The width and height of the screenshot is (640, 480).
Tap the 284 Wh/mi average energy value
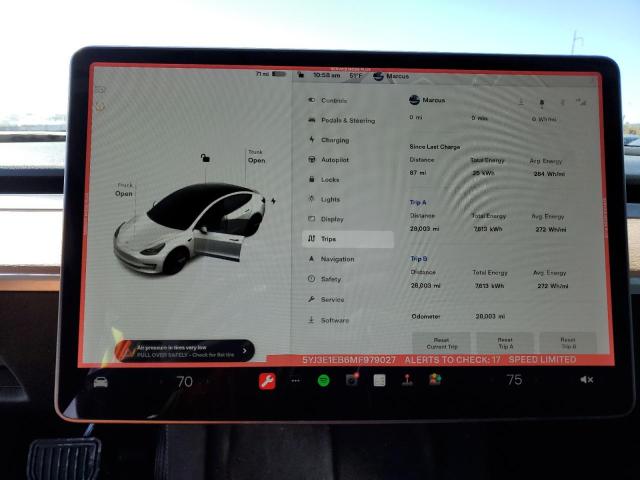click(x=549, y=174)
